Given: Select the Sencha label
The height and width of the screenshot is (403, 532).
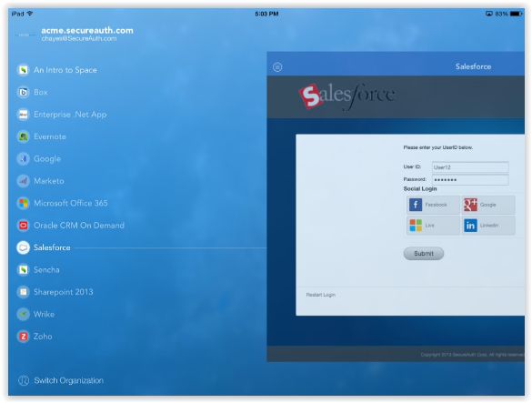Looking at the screenshot, I should pos(46,270).
